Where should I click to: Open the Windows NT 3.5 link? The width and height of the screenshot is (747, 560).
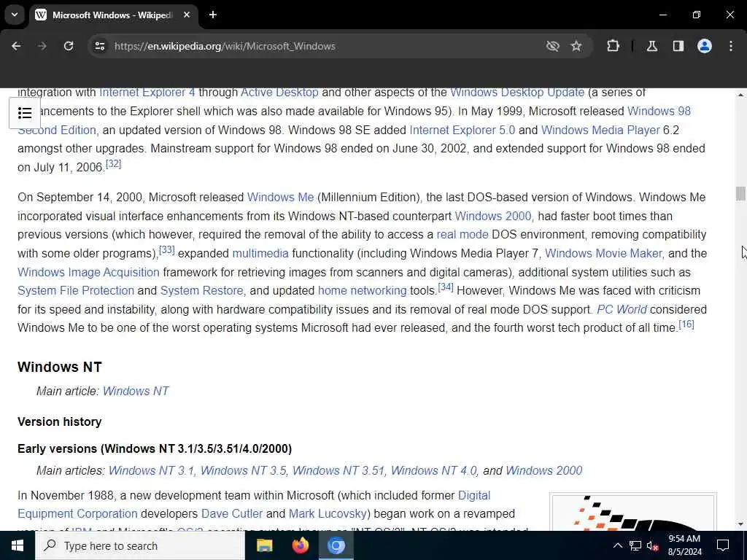tap(243, 470)
